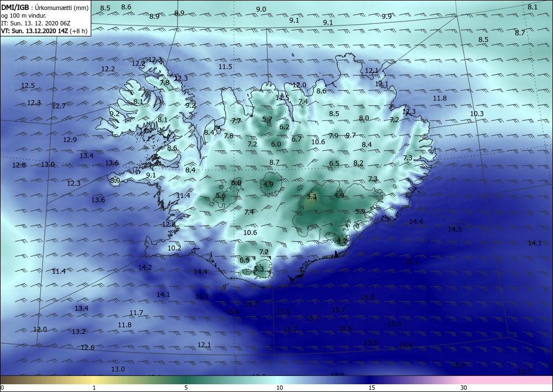
Task: Click the 12.9 value west of Iceland
Action: (x=70, y=139)
